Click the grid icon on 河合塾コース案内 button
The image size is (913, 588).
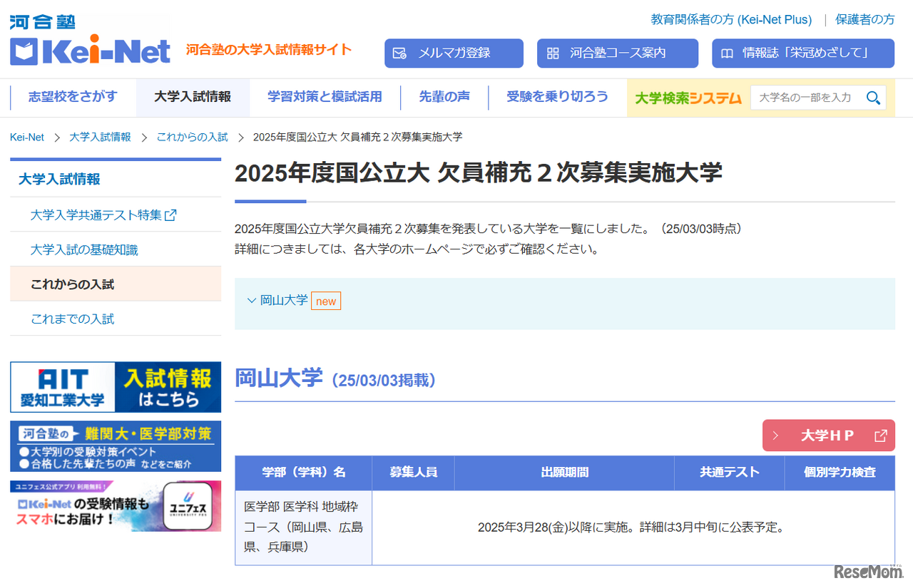[x=554, y=53]
